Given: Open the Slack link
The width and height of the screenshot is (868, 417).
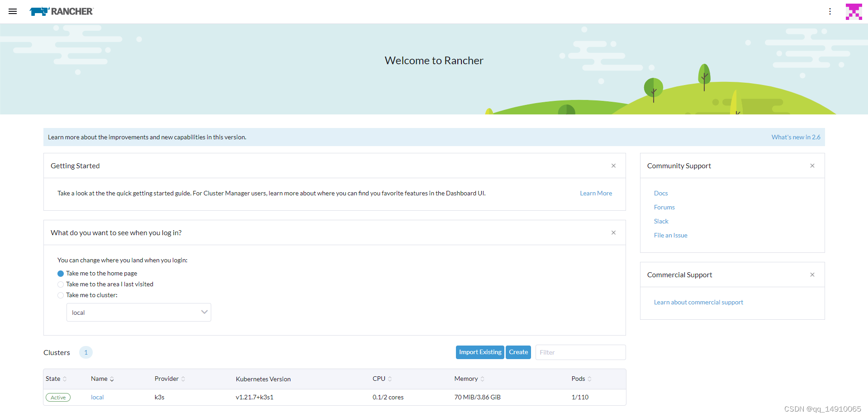Looking at the screenshot, I should click(x=661, y=221).
